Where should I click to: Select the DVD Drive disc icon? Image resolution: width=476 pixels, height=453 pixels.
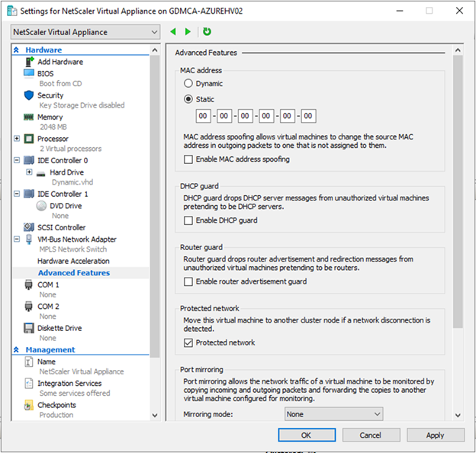pyautogui.click(x=41, y=206)
